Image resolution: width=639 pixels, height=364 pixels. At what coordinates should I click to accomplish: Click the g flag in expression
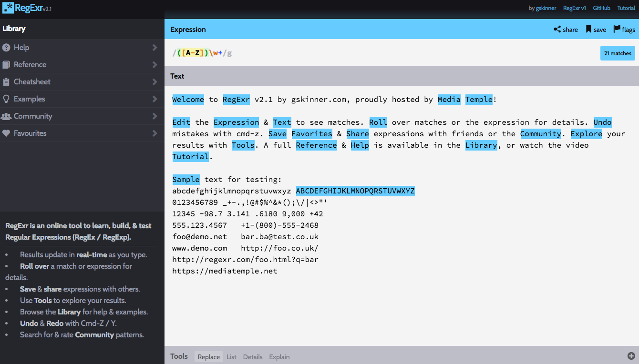(x=229, y=53)
